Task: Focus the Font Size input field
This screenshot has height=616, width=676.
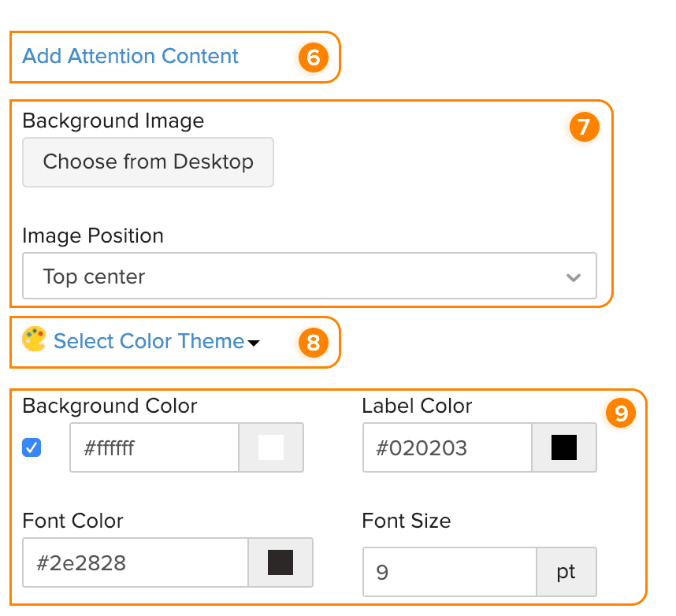Action: 449,572
